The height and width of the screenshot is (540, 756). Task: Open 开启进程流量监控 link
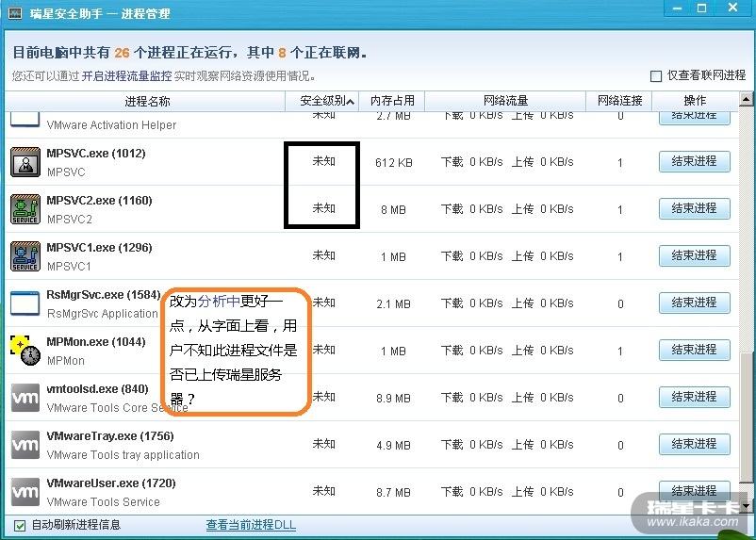tap(127, 76)
